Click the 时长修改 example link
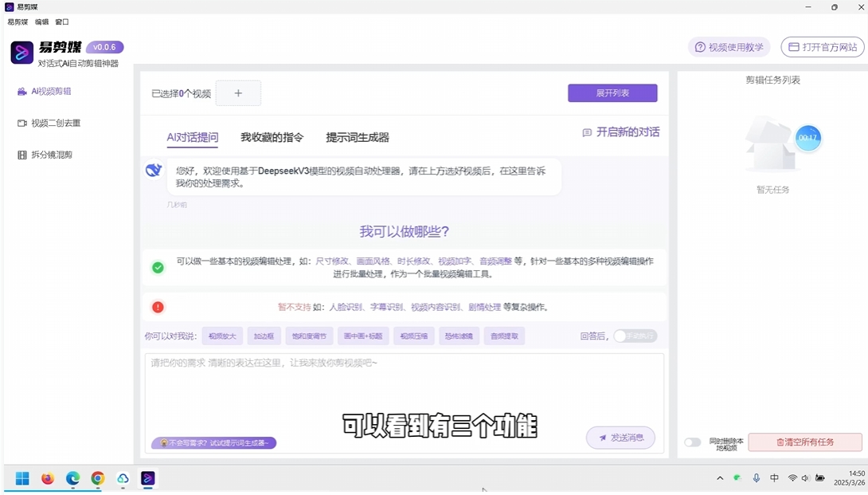 (x=414, y=261)
